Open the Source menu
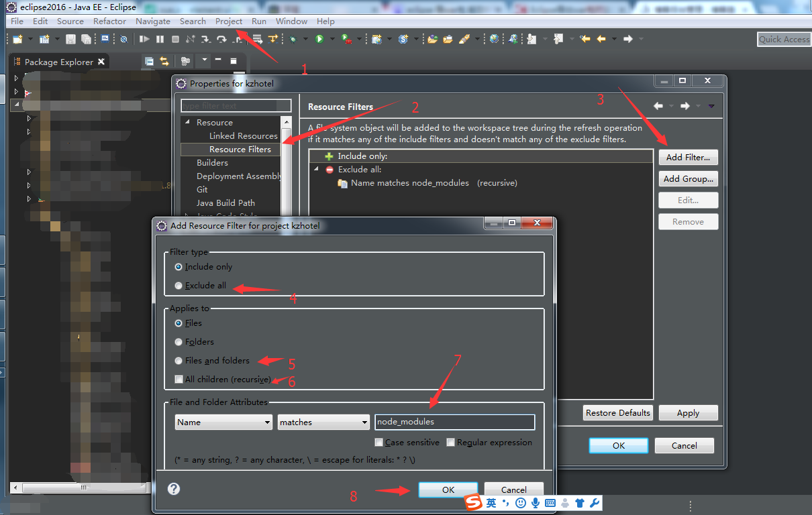This screenshot has height=515, width=812. (x=70, y=21)
